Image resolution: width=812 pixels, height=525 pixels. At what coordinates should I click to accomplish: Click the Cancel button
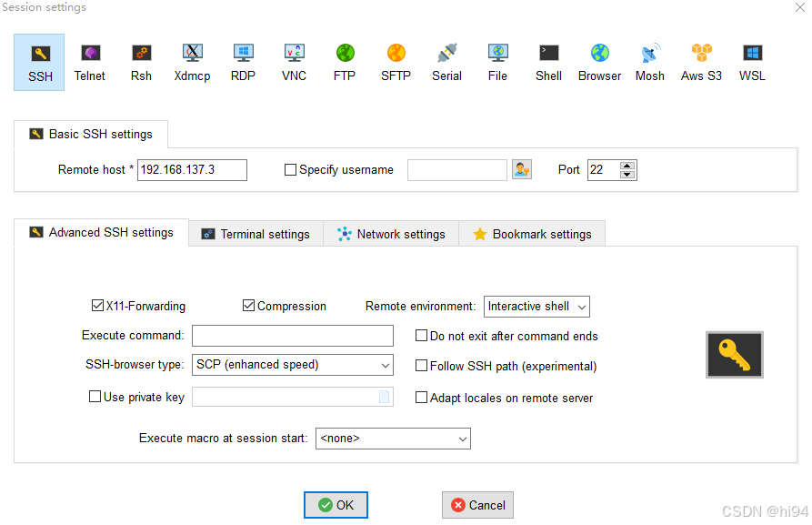477,505
